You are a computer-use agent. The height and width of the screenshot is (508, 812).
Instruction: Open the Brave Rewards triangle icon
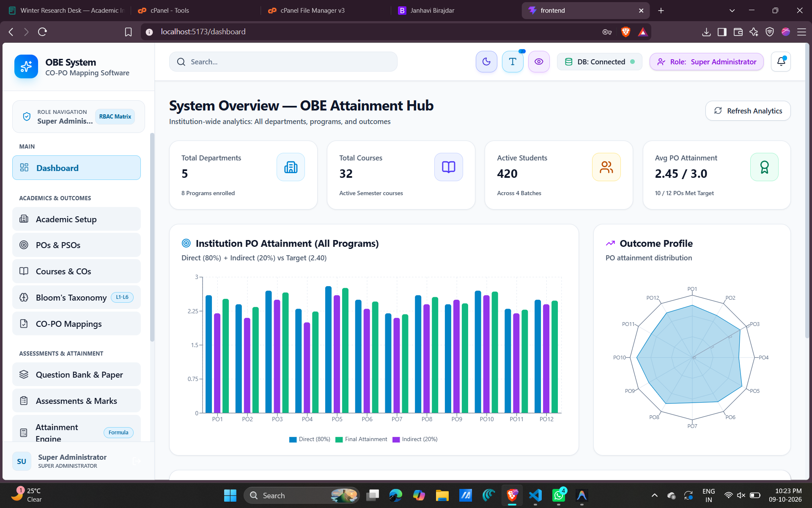pos(643,32)
